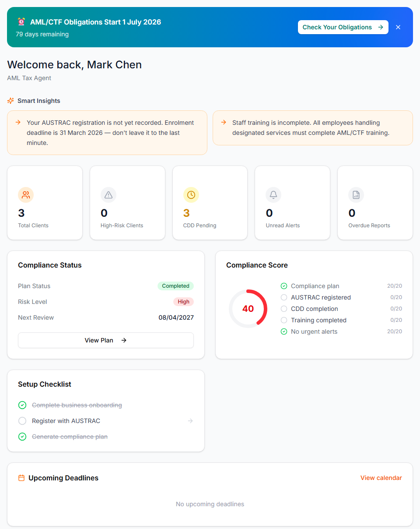Open the View Plan button
The width and height of the screenshot is (420, 529).
click(105, 340)
